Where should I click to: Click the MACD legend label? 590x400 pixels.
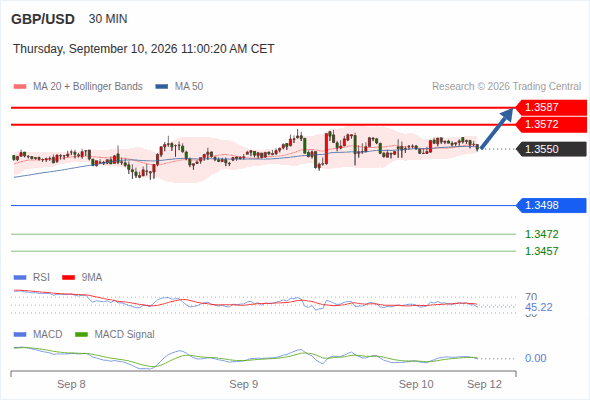point(48,335)
